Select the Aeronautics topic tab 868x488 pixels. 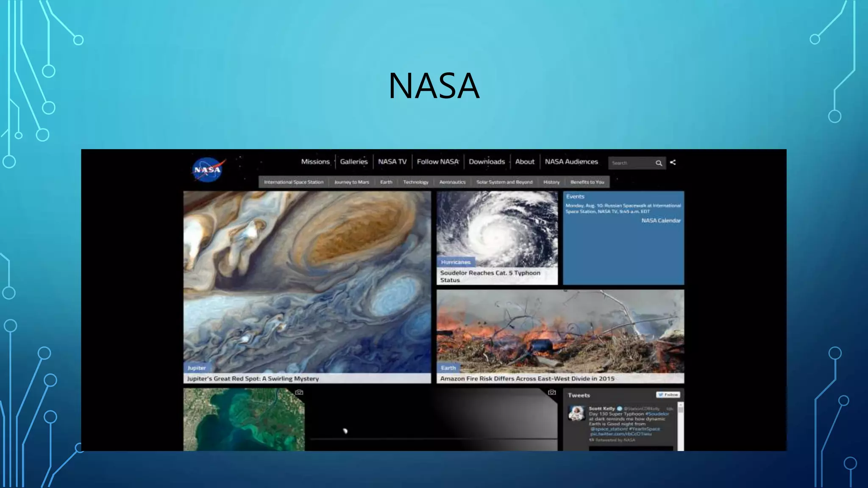(453, 182)
